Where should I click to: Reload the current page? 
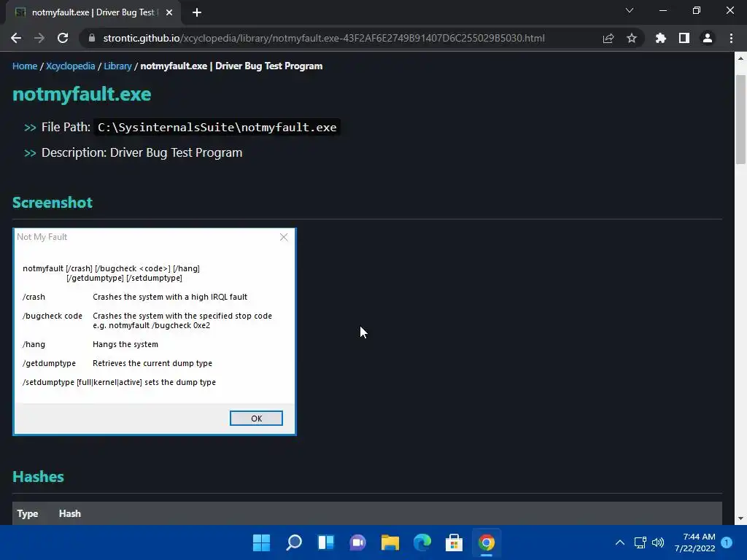(x=63, y=38)
